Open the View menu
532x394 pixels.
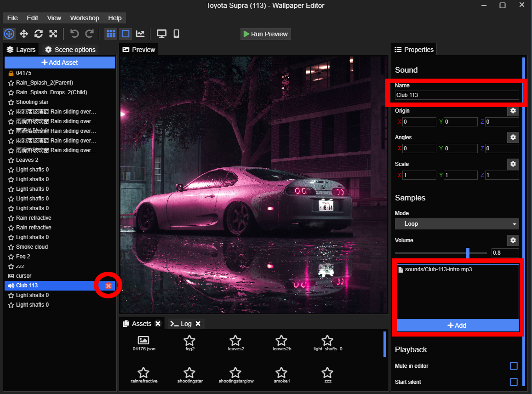click(x=54, y=18)
